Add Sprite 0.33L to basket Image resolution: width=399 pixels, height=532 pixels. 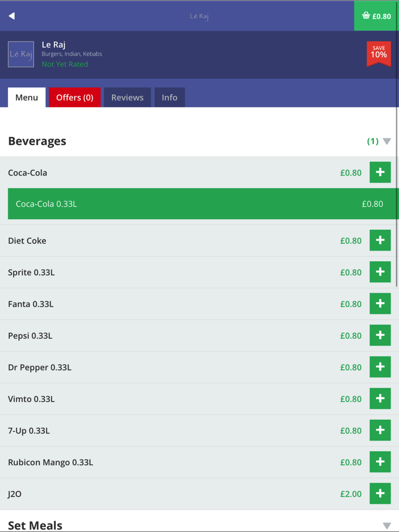click(380, 272)
